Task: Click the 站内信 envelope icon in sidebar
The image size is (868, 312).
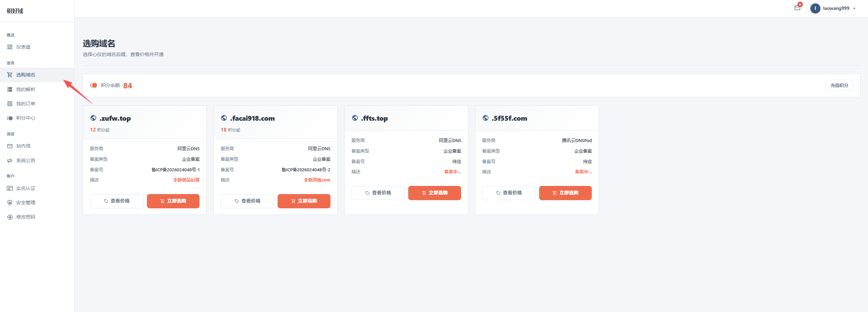Action: click(x=10, y=146)
